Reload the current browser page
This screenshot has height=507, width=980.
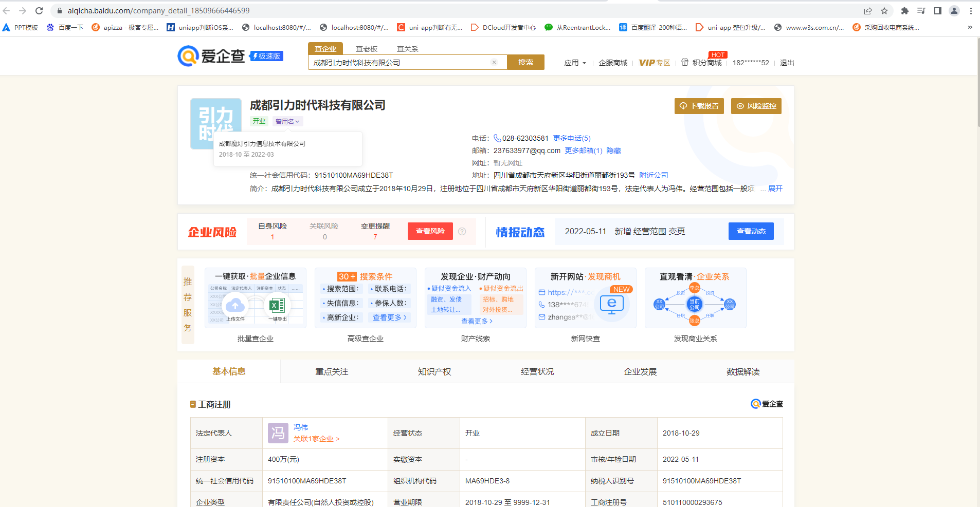click(39, 10)
